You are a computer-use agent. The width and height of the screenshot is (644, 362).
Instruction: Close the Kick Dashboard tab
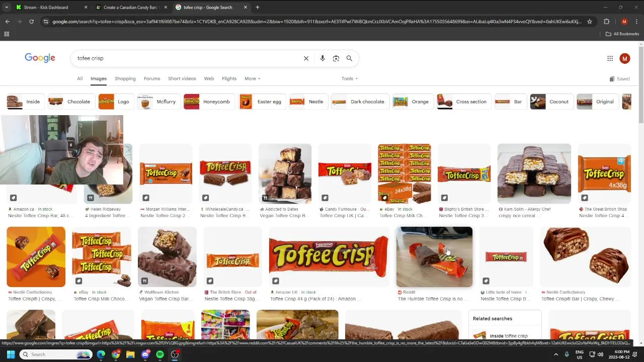(x=86, y=8)
